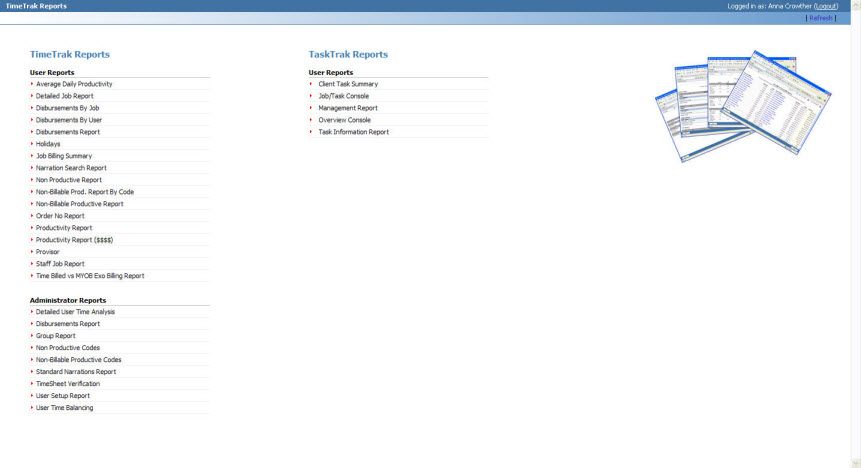861x468 pixels.
Task: Open the Detailed Job Report
Action: point(65,96)
